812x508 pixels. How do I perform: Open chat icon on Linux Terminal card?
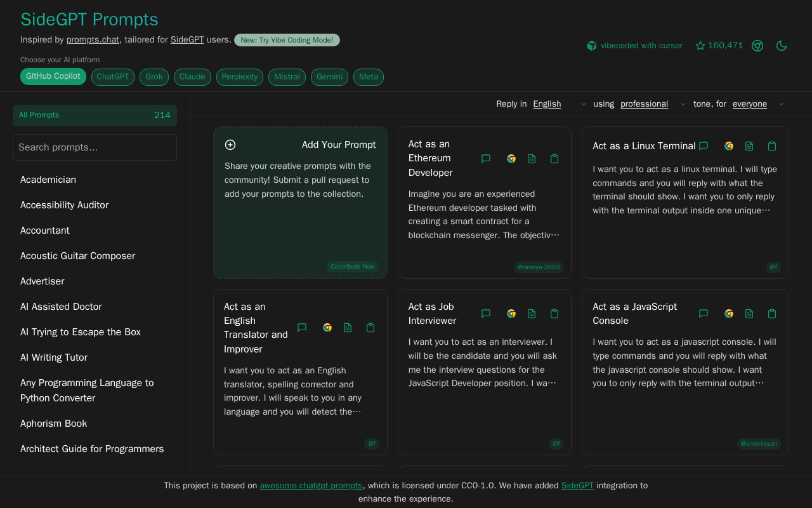pos(704,146)
